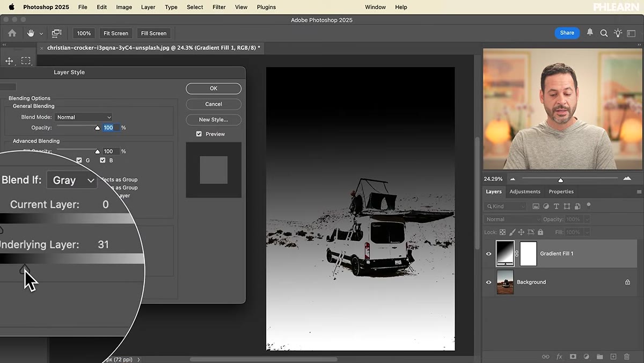The image size is (644, 363).
Task: Select the Move tool
Action: 9,61
